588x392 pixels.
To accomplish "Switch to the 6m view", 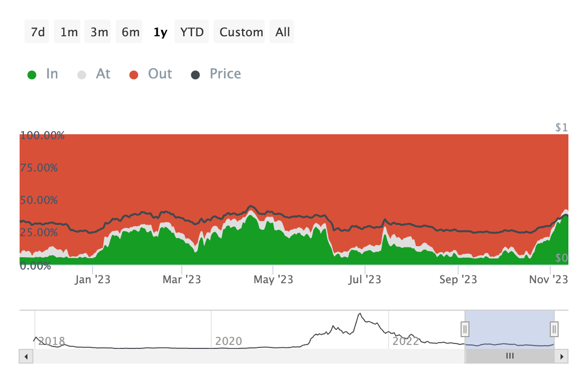I will [129, 31].
